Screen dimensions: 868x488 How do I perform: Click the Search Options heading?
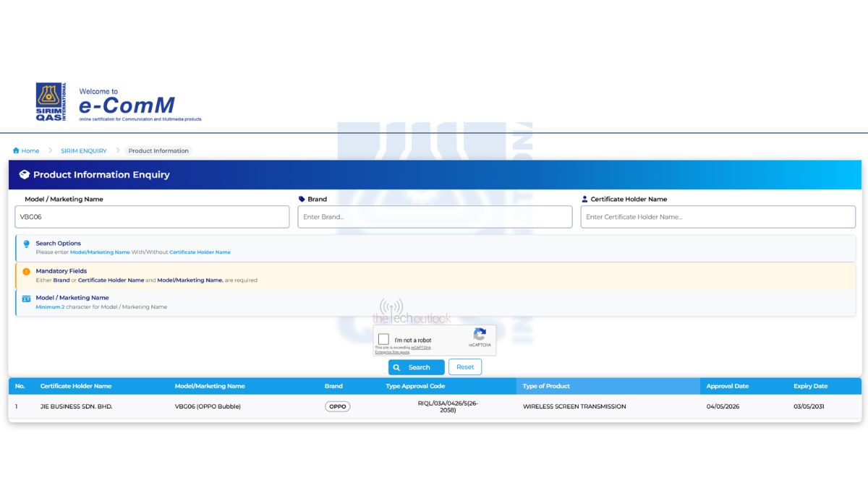click(59, 244)
